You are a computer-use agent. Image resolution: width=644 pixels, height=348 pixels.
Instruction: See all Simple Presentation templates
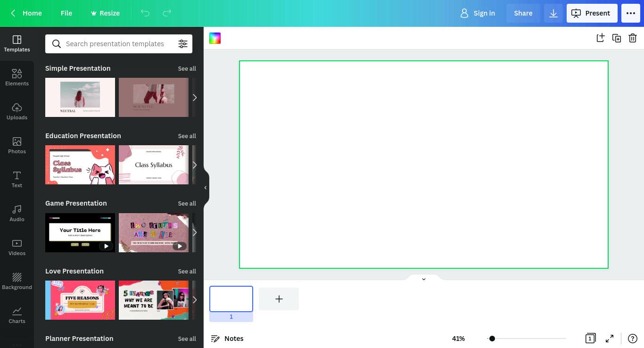pos(187,68)
